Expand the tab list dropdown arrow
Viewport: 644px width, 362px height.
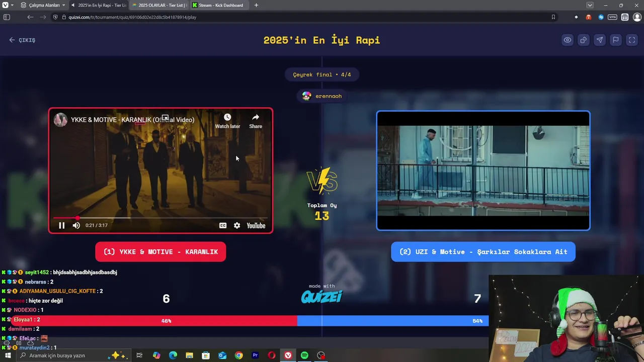click(x=590, y=5)
